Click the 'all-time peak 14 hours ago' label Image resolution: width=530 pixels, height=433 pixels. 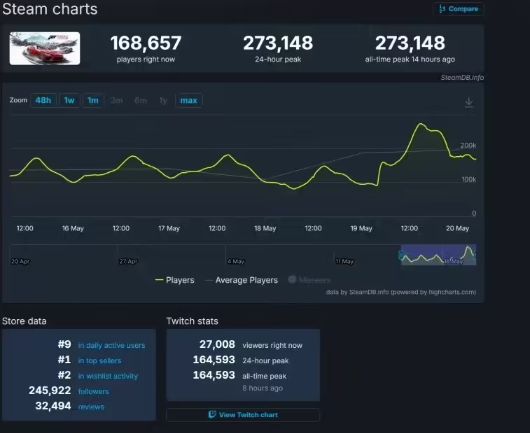click(x=410, y=59)
